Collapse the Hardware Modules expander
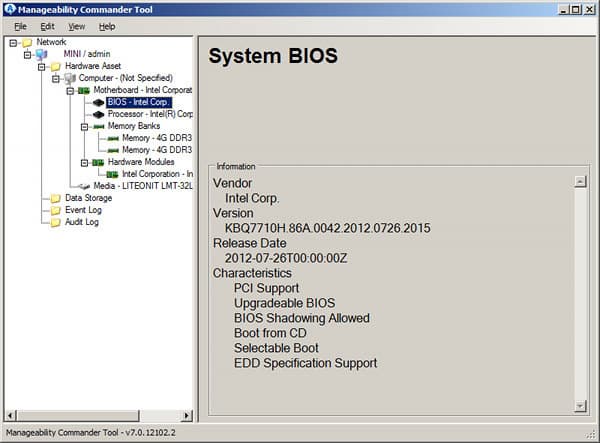The image size is (600, 443). [85, 163]
